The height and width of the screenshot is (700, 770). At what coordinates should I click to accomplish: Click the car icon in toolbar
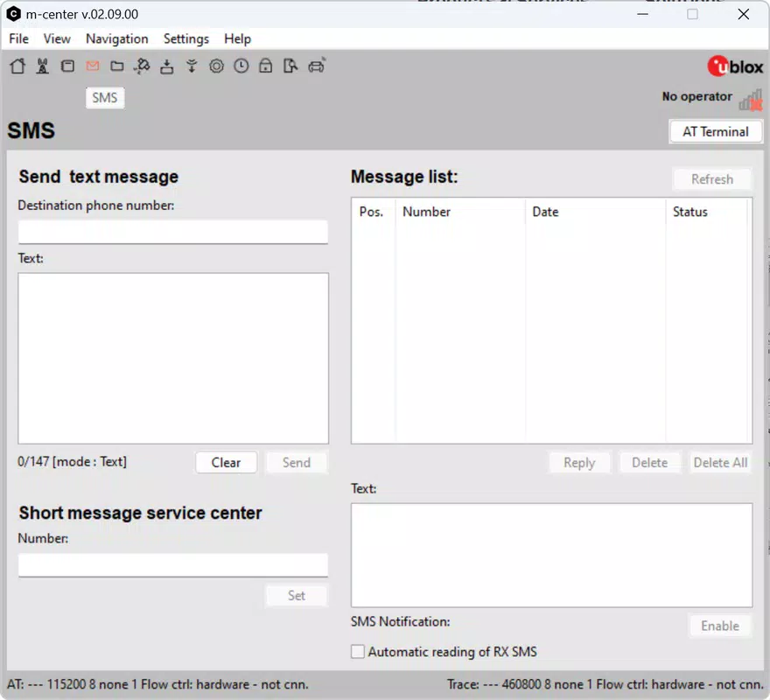317,66
